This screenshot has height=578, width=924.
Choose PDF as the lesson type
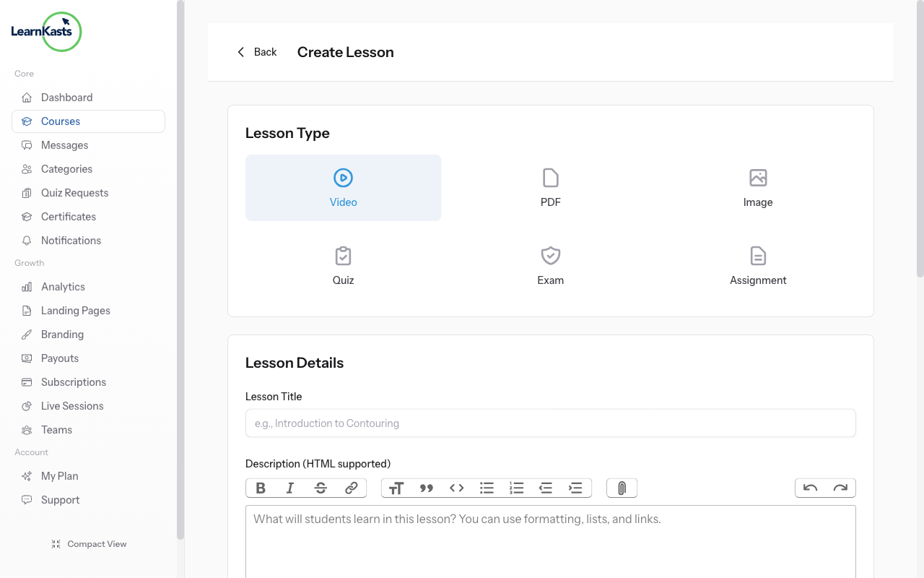point(550,187)
